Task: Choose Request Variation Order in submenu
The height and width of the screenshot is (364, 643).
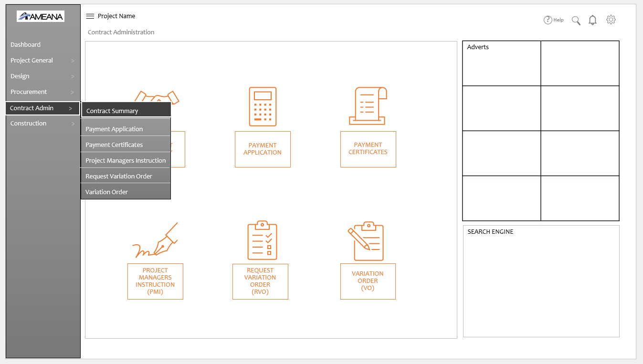Action: 126,176
